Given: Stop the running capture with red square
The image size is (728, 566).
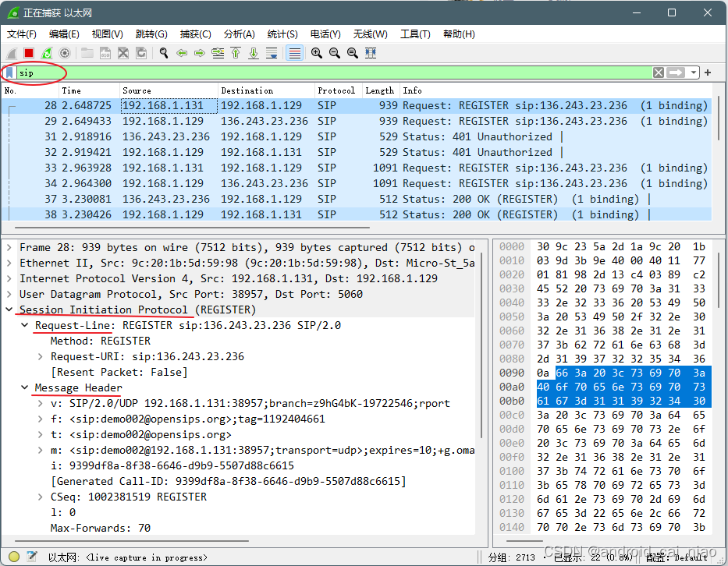Looking at the screenshot, I should [x=29, y=53].
